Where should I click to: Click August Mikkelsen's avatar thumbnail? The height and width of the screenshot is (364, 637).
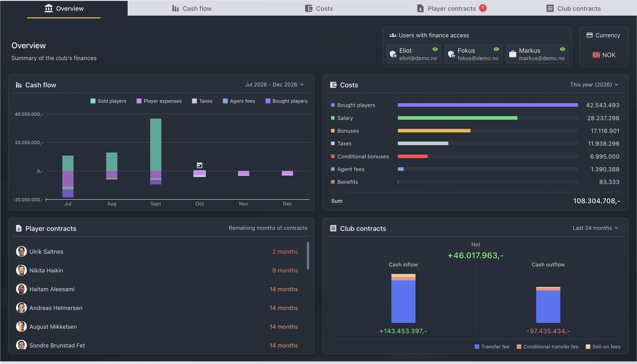21,326
